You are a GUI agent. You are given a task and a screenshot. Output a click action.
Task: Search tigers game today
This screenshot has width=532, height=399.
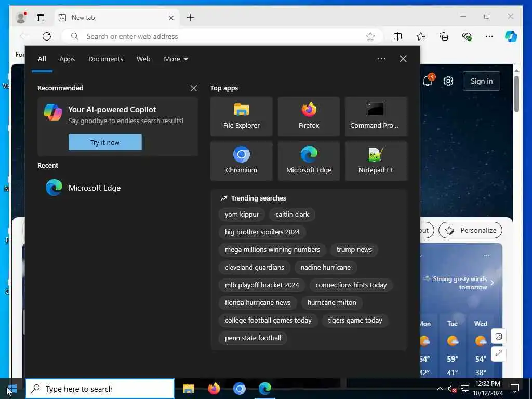pyautogui.click(x=355, y=320)
